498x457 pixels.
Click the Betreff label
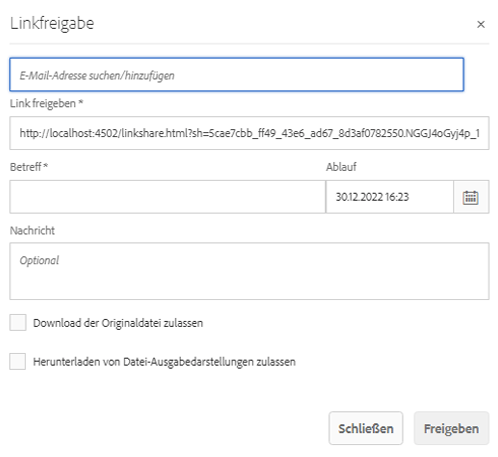[29, 167]
